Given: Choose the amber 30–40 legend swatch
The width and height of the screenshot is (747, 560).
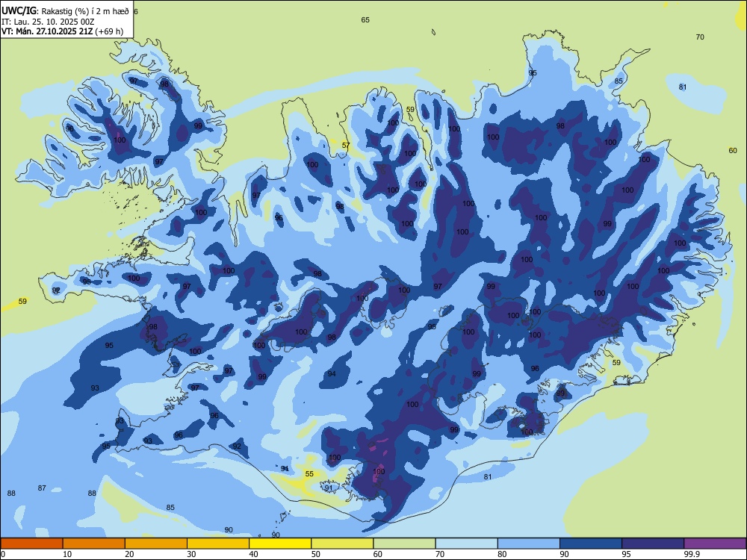Looking at the screenshot, I should coord(218,544).
